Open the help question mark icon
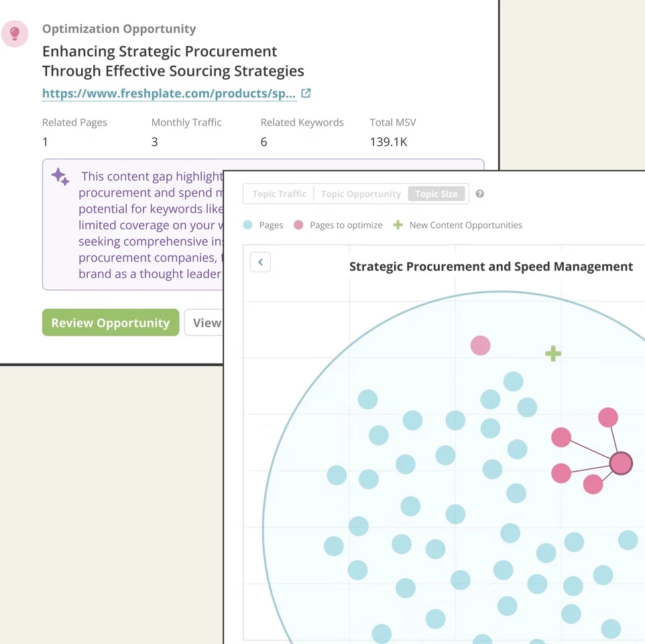The height and width of the screenshot is (644, 645). pos(479,194)
